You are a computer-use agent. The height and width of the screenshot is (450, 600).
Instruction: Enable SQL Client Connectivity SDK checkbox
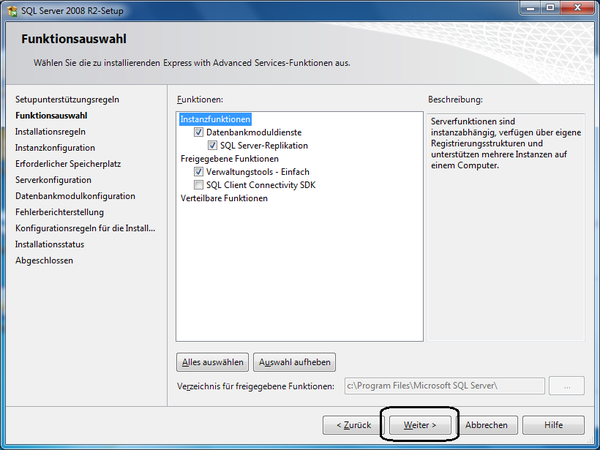tap(198, 185)
